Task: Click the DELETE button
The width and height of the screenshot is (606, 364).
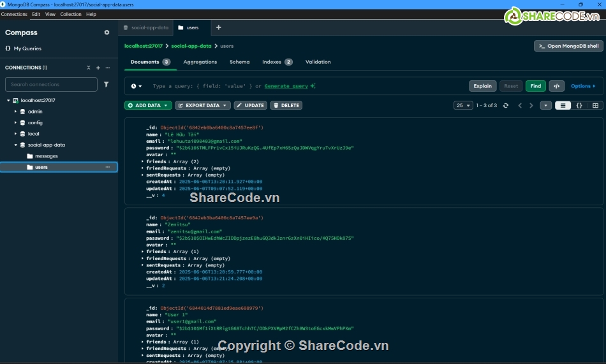Action: pos(286,105)
